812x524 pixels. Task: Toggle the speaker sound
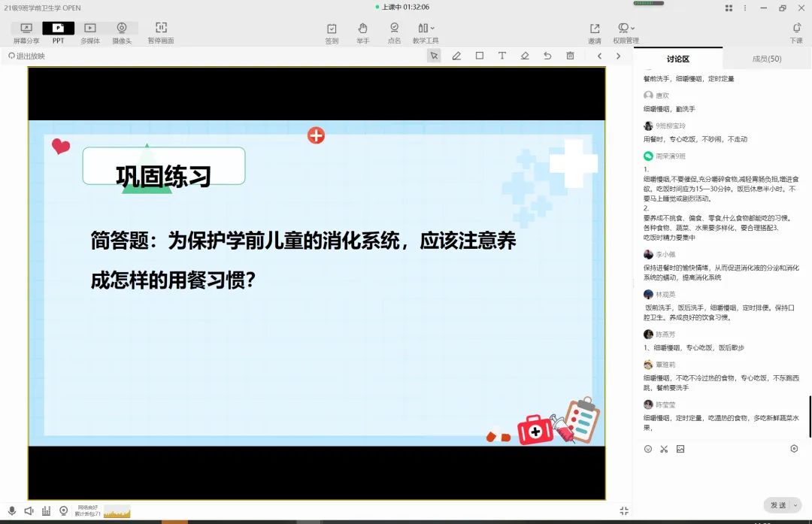point(29,511)
